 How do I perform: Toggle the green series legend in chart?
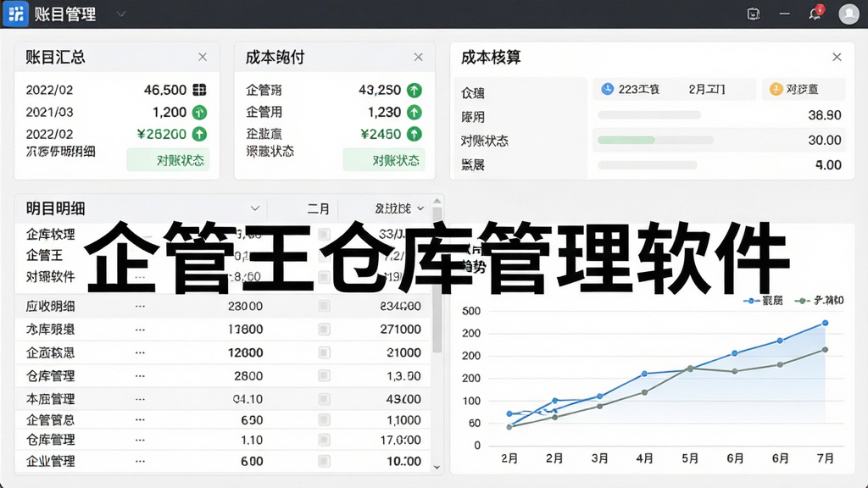[820, 301]
